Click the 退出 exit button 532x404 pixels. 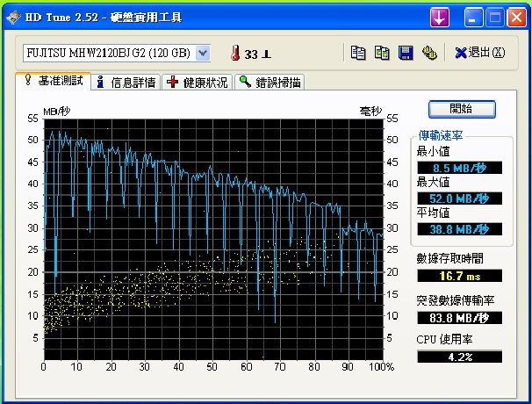tap(480, 54)
